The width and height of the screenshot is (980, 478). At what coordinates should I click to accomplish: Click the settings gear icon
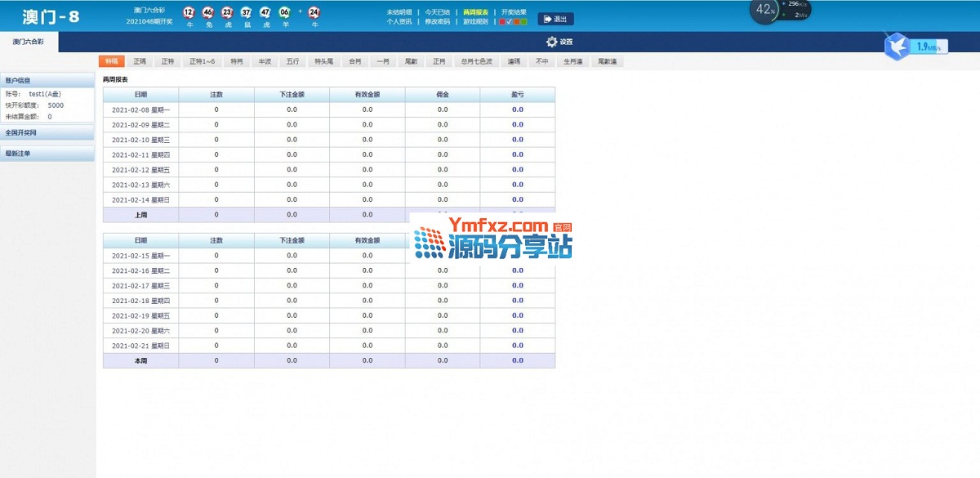[x=551, y=42]
